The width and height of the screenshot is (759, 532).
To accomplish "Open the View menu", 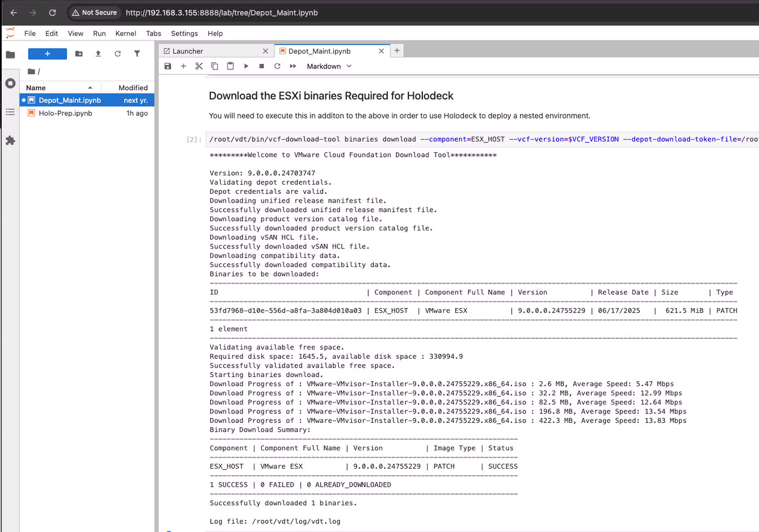I will point(75,33).
